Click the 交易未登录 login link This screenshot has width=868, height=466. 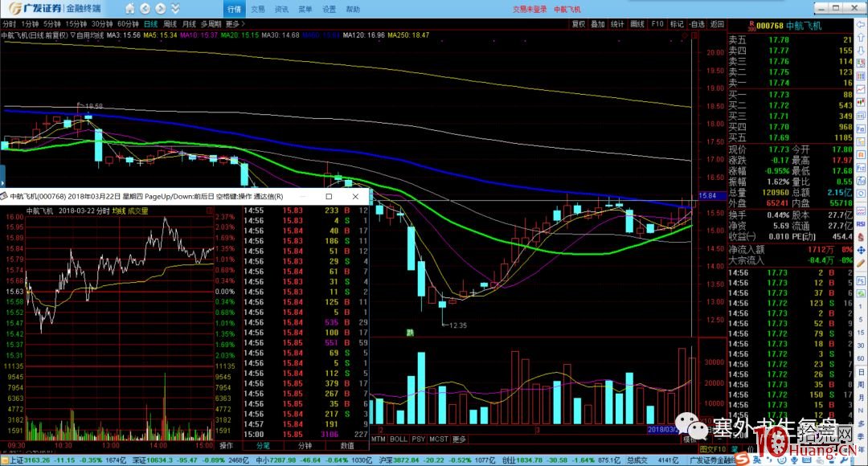[530, 10]
